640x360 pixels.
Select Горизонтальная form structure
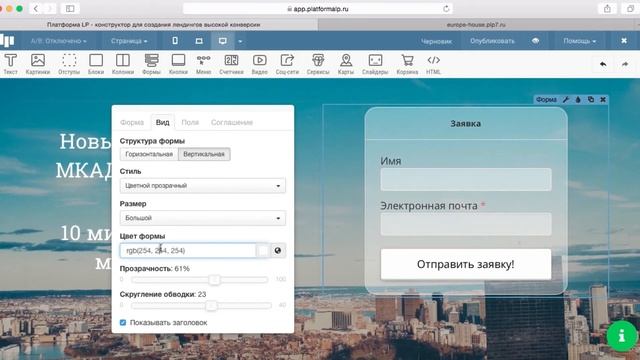coord(149,154)
